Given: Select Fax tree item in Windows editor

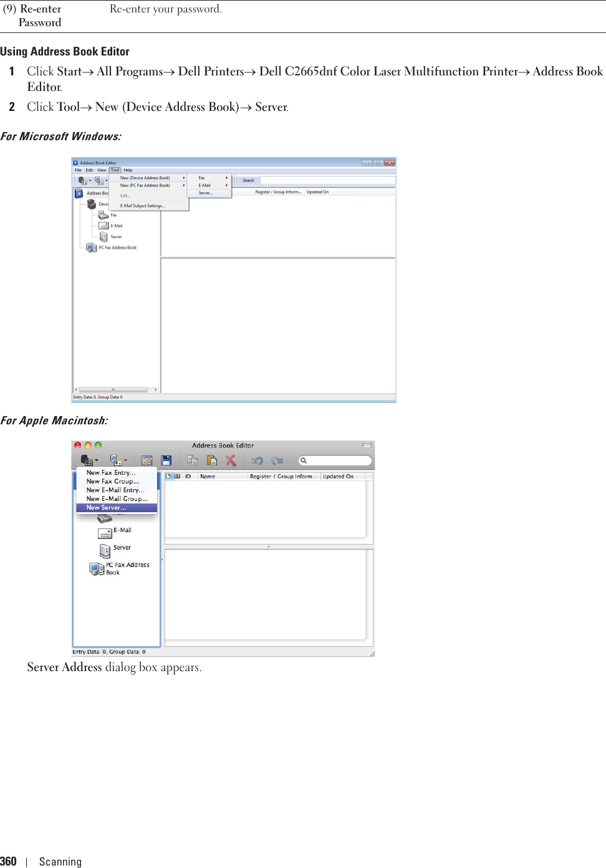Looking at the screenshot, I should [107, 215].
